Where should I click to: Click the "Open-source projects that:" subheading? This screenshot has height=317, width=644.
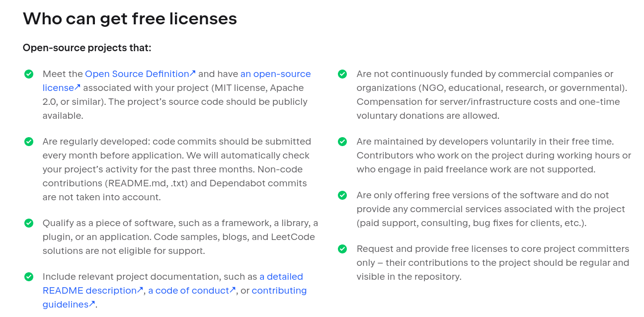pos(87,48)
